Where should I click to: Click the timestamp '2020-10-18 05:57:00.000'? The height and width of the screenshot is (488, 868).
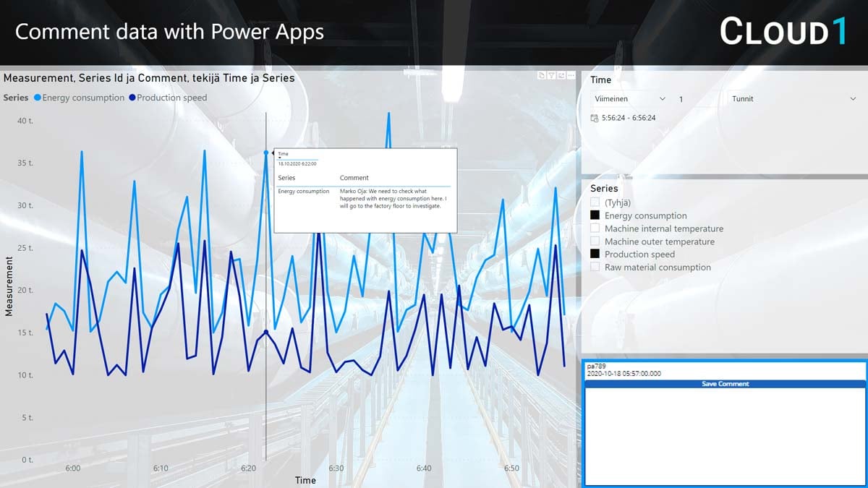(x=624, y=374)
